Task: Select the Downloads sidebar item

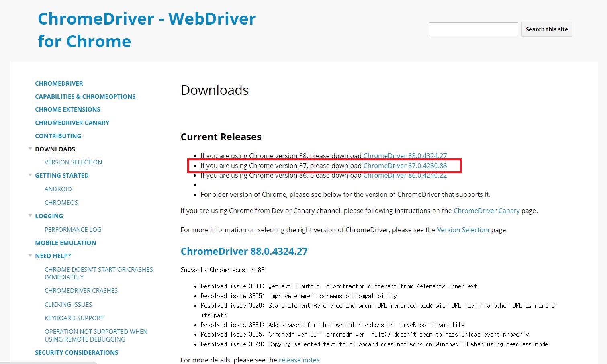Action: [x=55, y=149]
